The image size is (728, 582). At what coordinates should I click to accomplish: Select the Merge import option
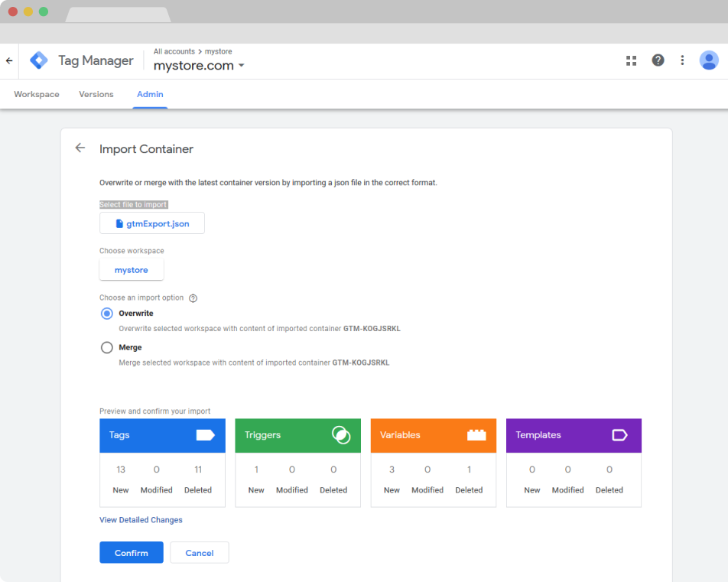point(106,347)
